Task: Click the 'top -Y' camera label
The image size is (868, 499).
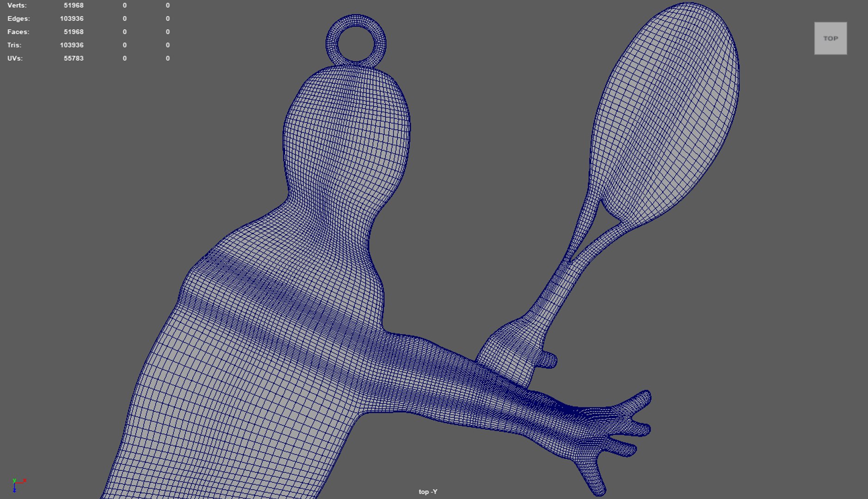Action: 428,492
